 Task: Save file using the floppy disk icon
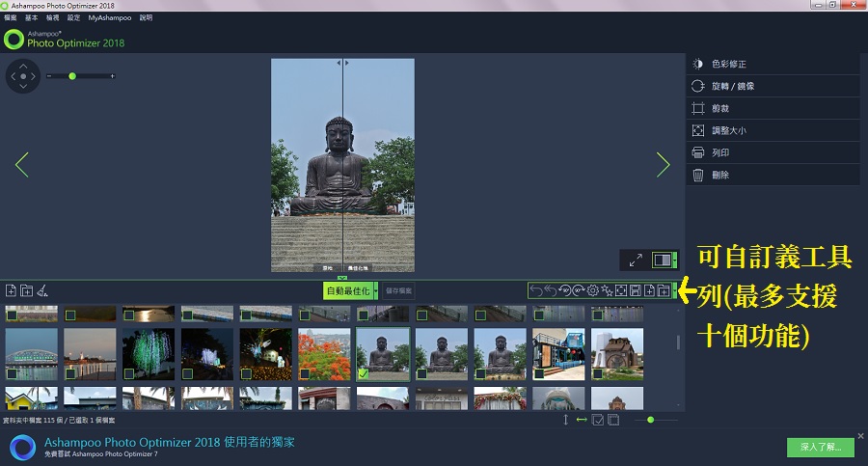tap(636, 290)
